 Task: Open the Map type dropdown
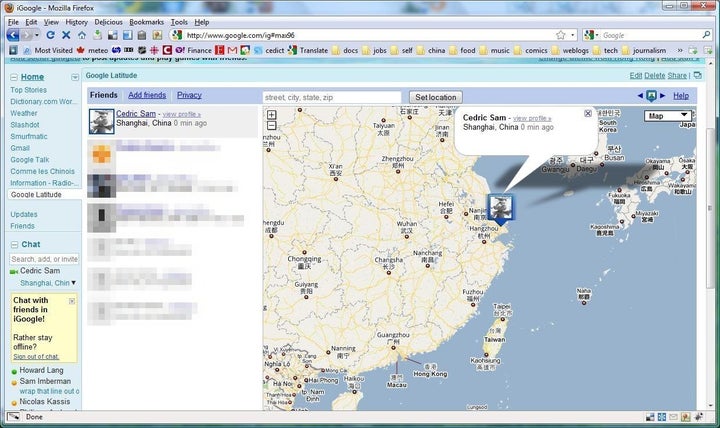point(668,116)
